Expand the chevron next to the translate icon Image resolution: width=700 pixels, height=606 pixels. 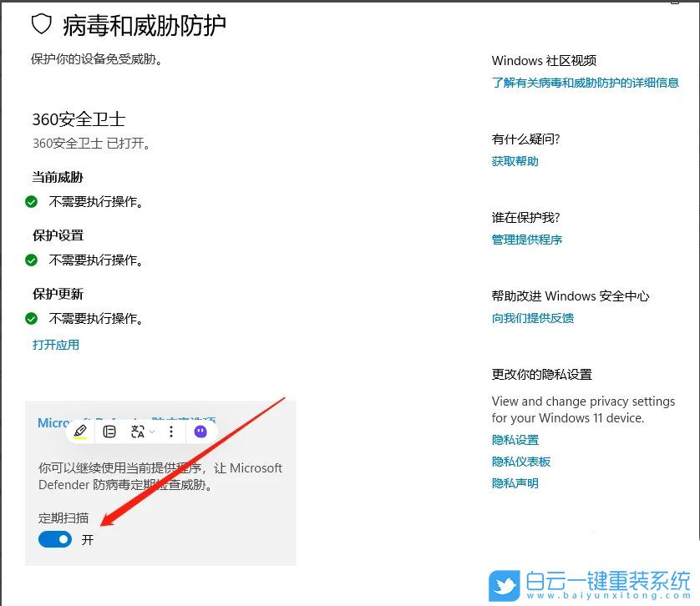pyautogui.click(x=151, y=432)
